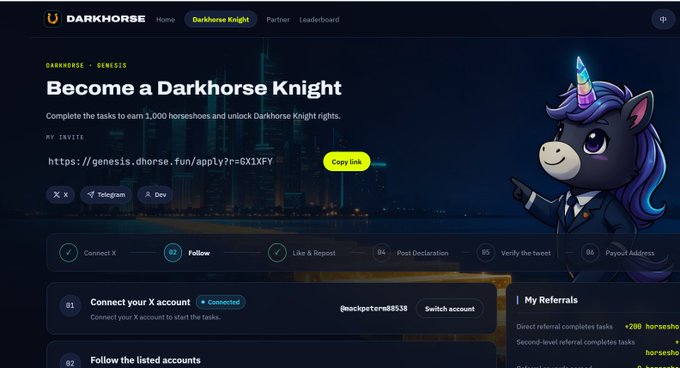Click the Connect your X account heading

[140, 302]
